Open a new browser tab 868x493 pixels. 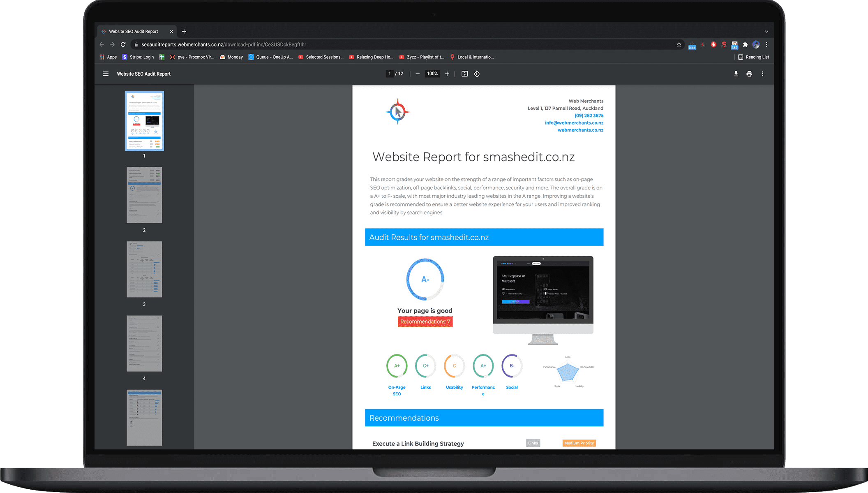tap(184, 32)
